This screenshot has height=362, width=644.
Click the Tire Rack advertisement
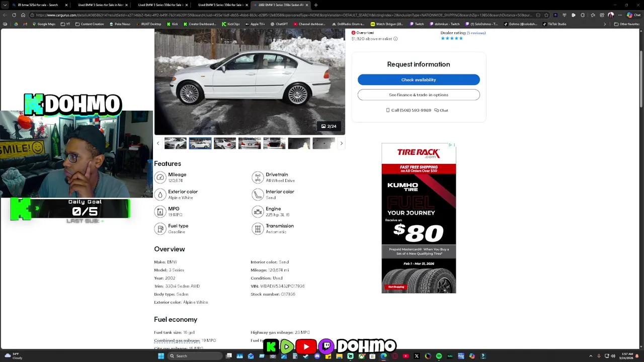pyautogui.click(x=419, y=218)
